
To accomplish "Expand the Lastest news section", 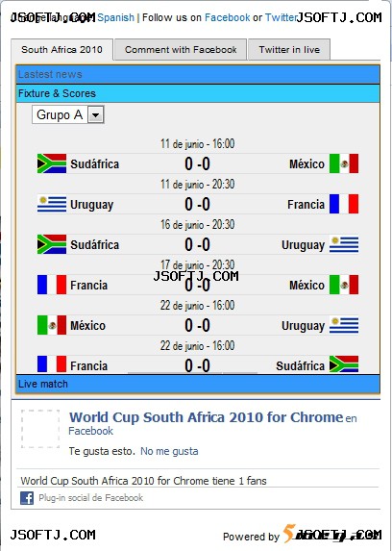I will click(198, 74).
